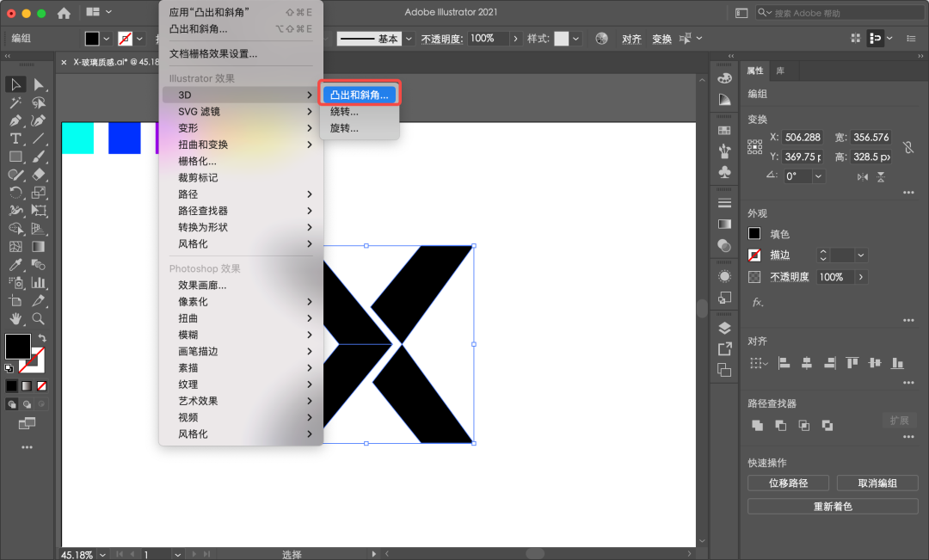The height and width of the screenshot is (560, 929).
Task: Click the reference point grid selector
Action: [x=755, y=147]
